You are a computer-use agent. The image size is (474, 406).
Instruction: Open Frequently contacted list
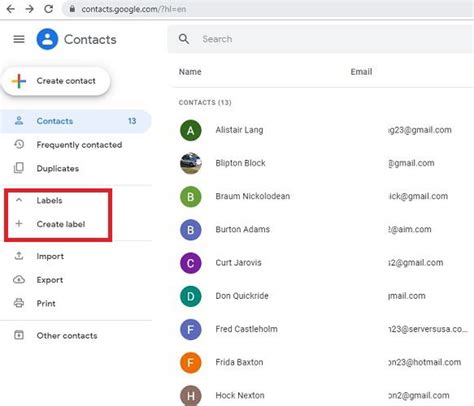pos(76,145)
